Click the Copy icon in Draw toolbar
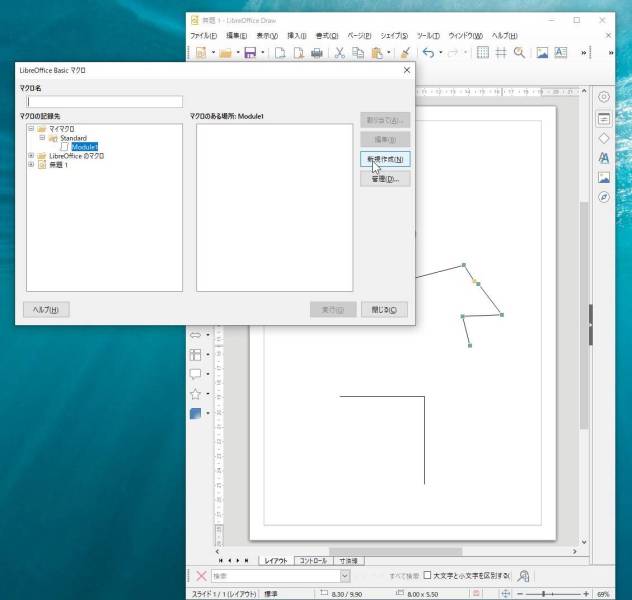The image size is (632, 600). click(358, 53)
